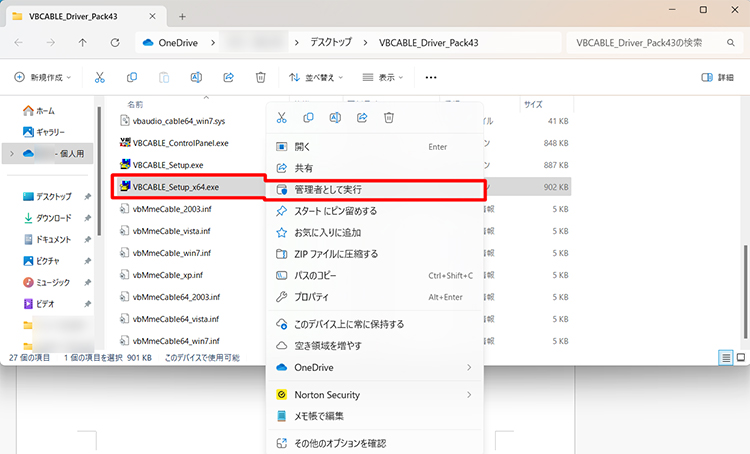This screenshot has width=750, height=454.
Task: Click the Cut icon in the context menu
Action: pyautogui.click(x=282, y=118)
